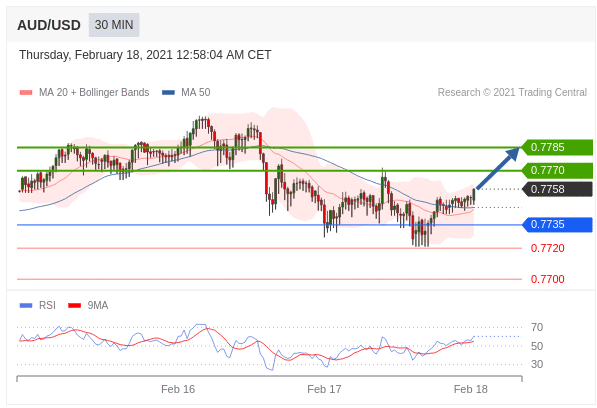Click the RSI 70 level label
The image size is (597, 408).
point(537,327)
